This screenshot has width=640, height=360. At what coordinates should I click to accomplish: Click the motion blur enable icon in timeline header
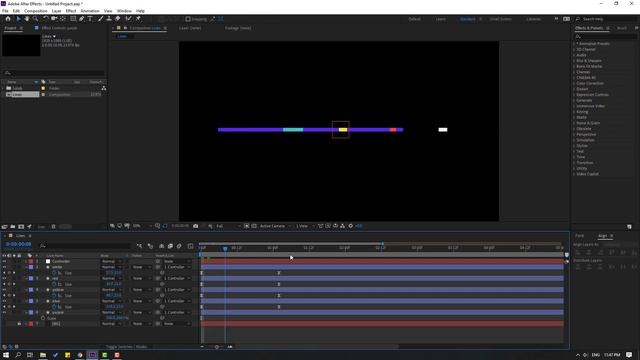pyautogui.click(x=179, y=246)
